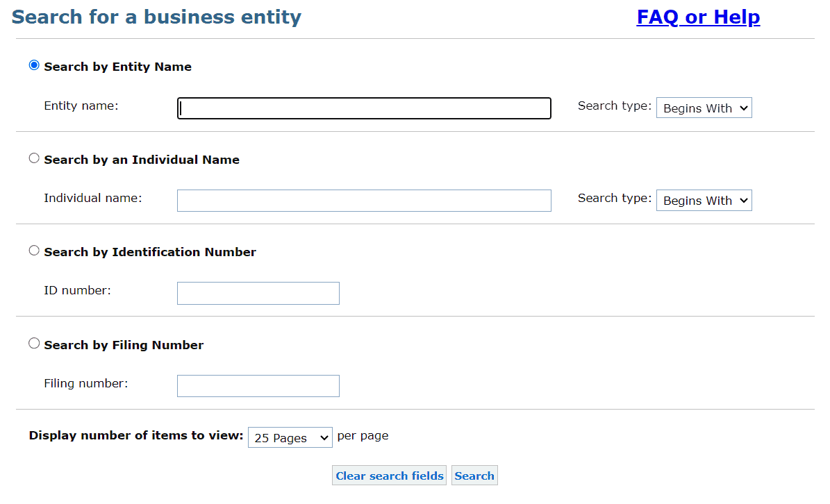830x504 pixels.
Task: Open the FAQ or Help link
Action: (x=698, y=17)
